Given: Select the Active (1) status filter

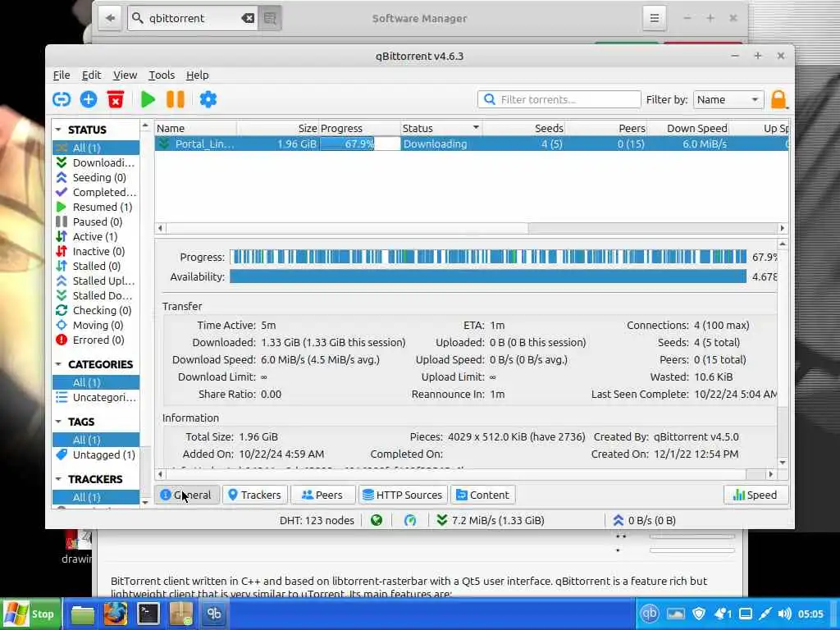Looking at the screenshot, I should pos(96,236).
